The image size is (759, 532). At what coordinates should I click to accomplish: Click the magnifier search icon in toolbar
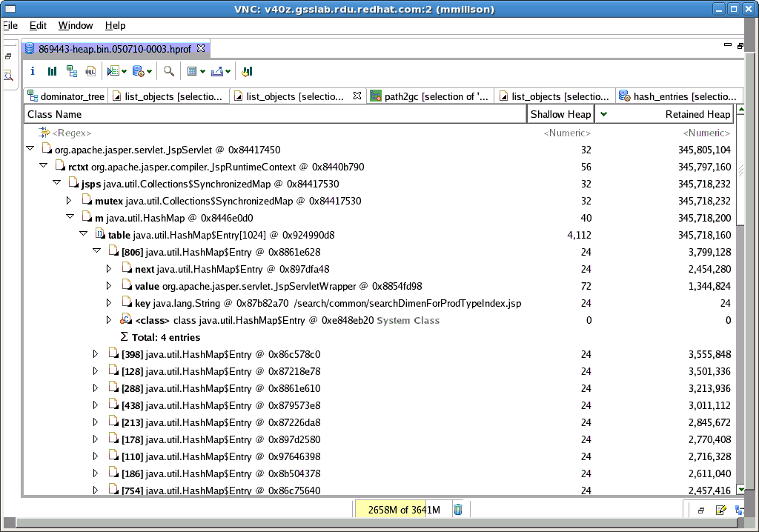click(x=169, y=71)
